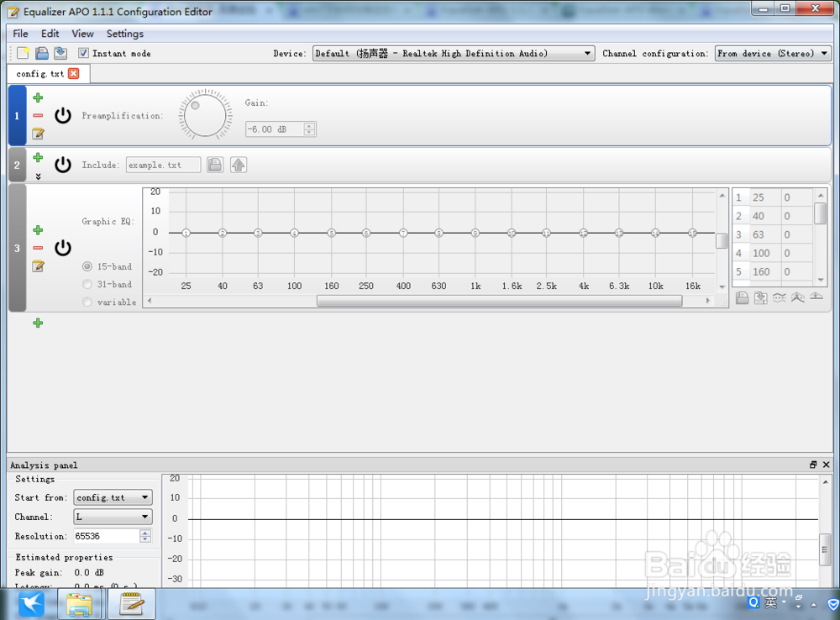
Task: Click the 16k band handle on EQ graph
Action: point(693,233)
